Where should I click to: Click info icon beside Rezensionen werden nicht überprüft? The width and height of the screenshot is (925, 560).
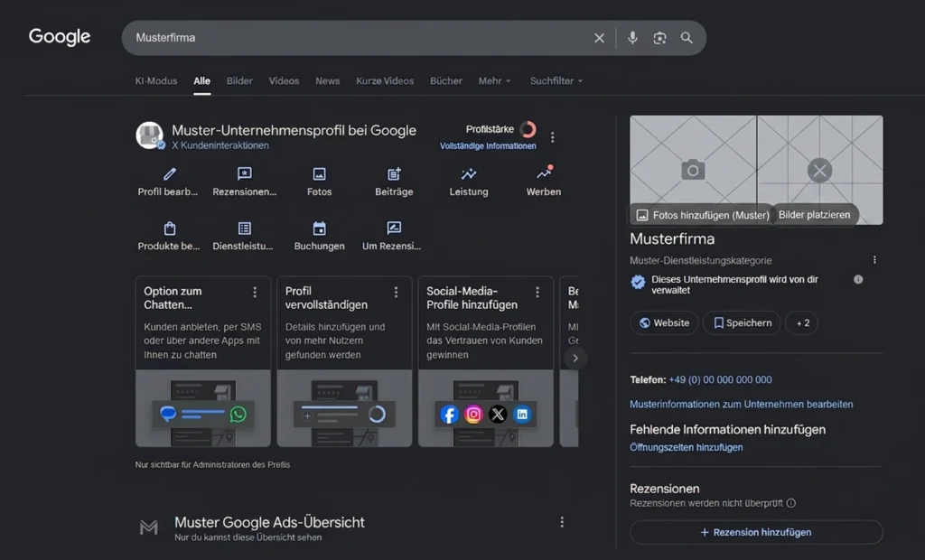click(x=791, y=503)
